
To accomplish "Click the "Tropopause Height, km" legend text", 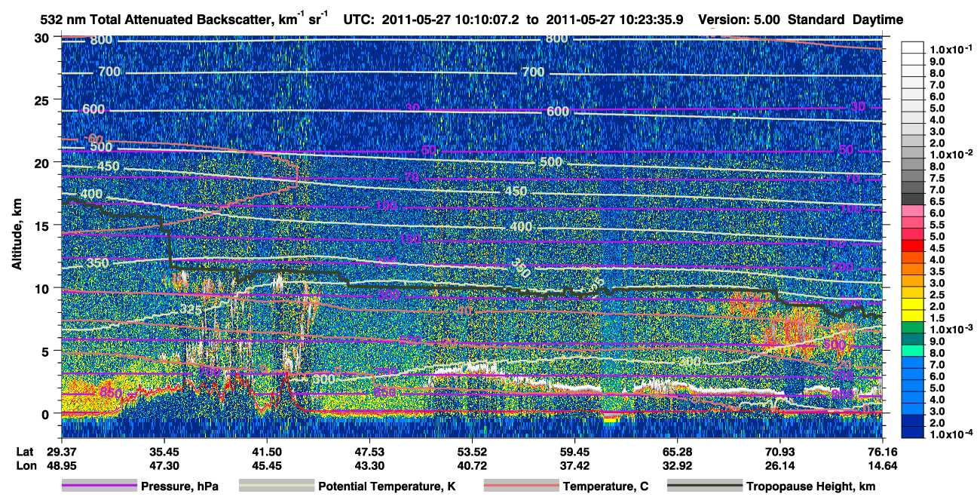I will pyautogui.click(x=810, y=487).
